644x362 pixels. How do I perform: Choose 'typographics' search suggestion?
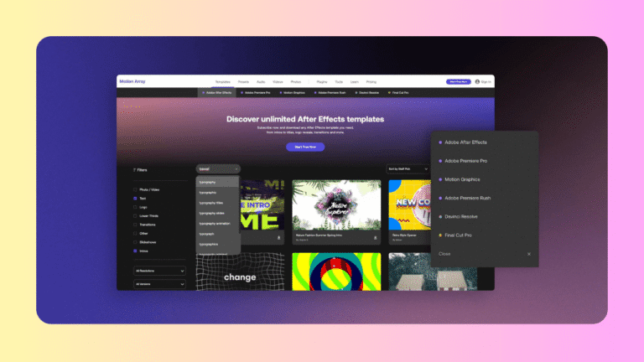217,244
